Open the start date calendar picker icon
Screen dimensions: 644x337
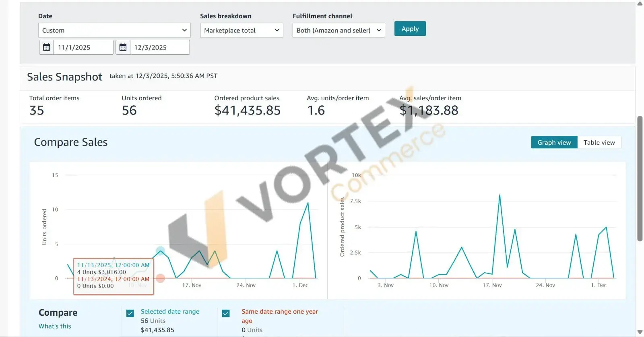tap(47, 47)
